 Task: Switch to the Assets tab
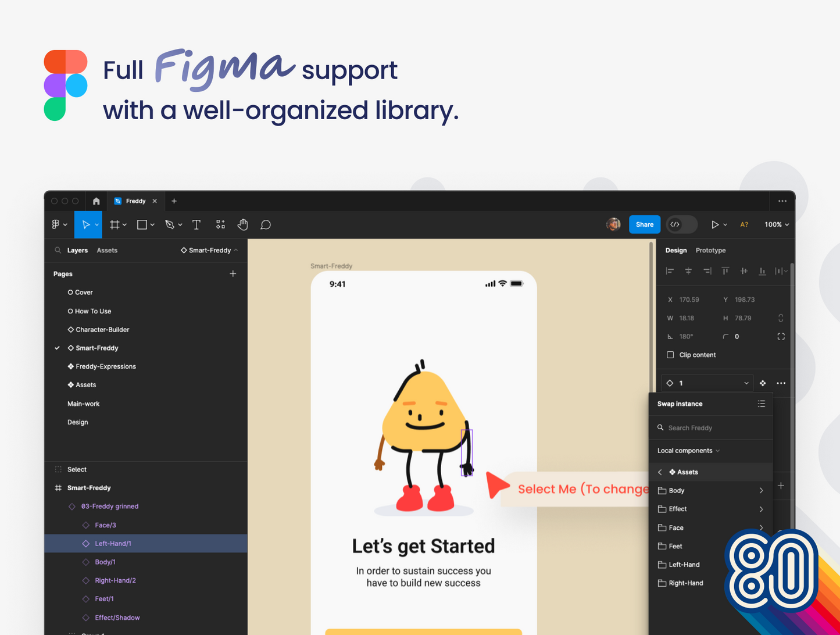coord(107,251)
